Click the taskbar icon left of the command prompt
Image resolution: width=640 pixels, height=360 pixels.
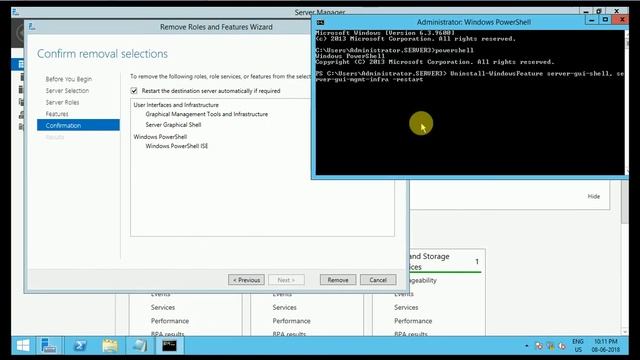click(x=140, y=346)
